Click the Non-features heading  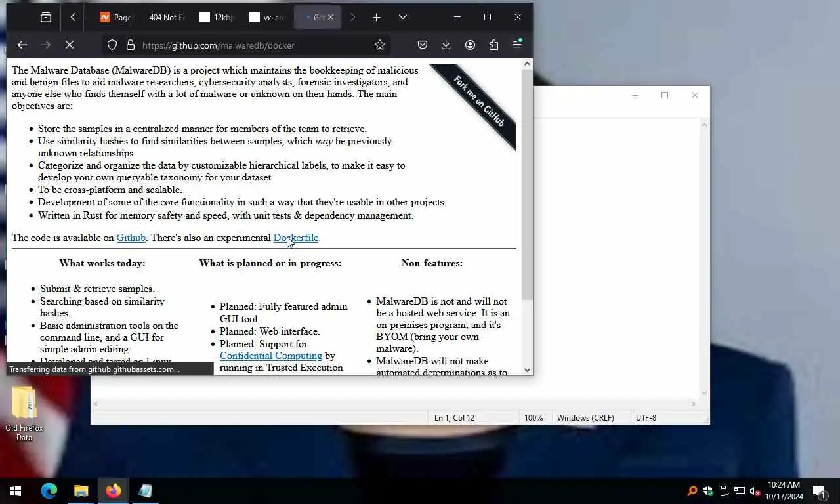[x=432, y=263]
